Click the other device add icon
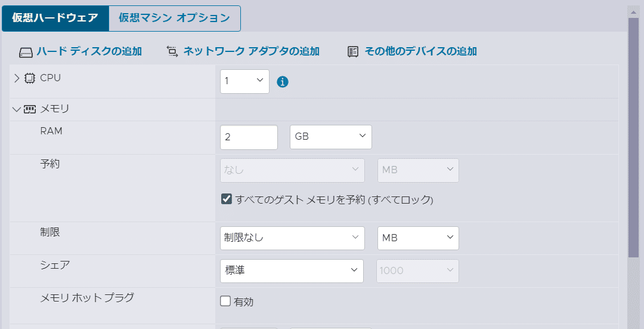This screenshot has width=644, height=329. [x=353, y=51]
